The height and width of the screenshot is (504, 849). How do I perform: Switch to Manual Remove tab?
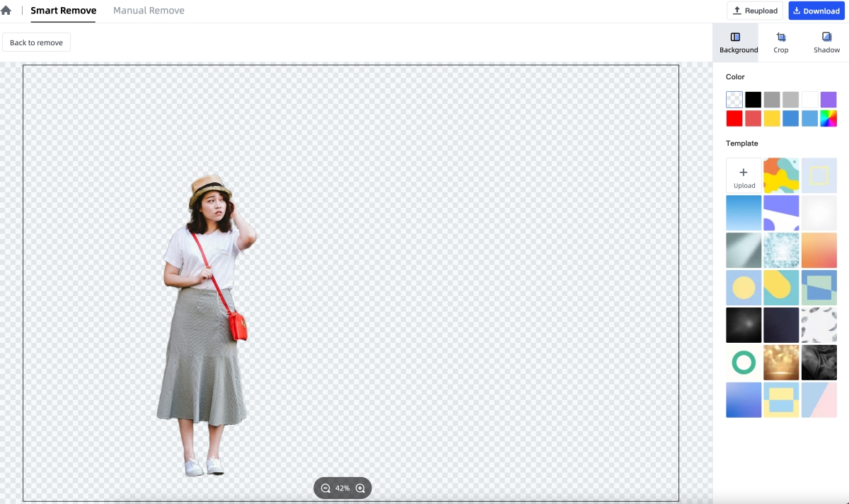[149, 11]
